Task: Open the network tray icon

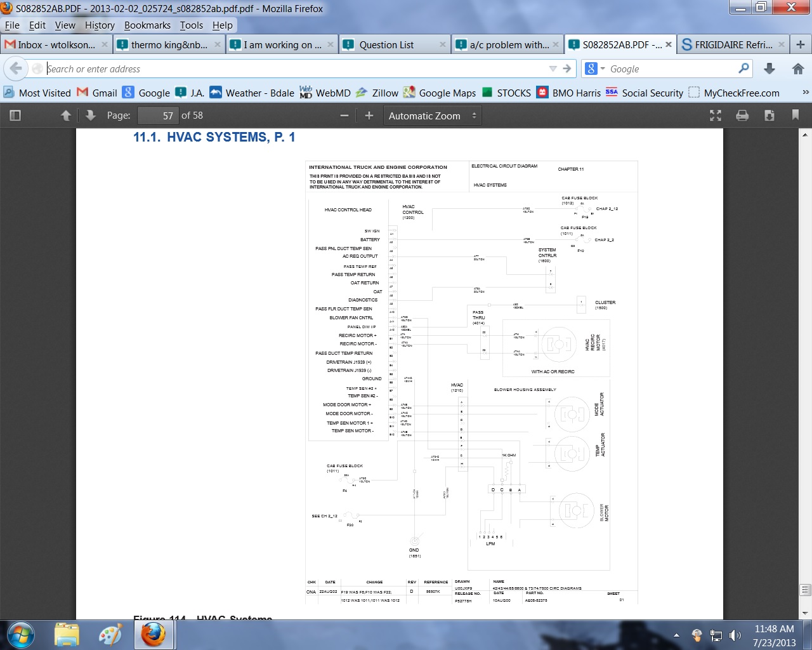Action: 716,635
